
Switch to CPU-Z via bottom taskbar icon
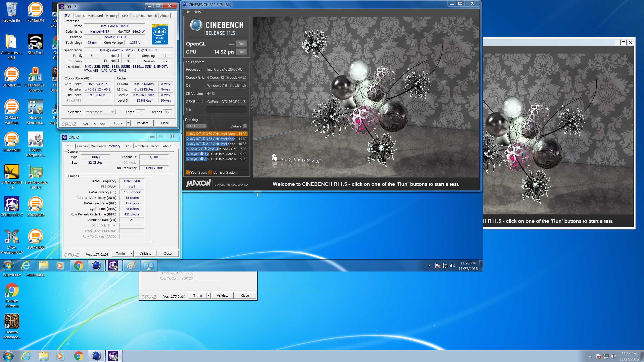(x=113, y=356)
